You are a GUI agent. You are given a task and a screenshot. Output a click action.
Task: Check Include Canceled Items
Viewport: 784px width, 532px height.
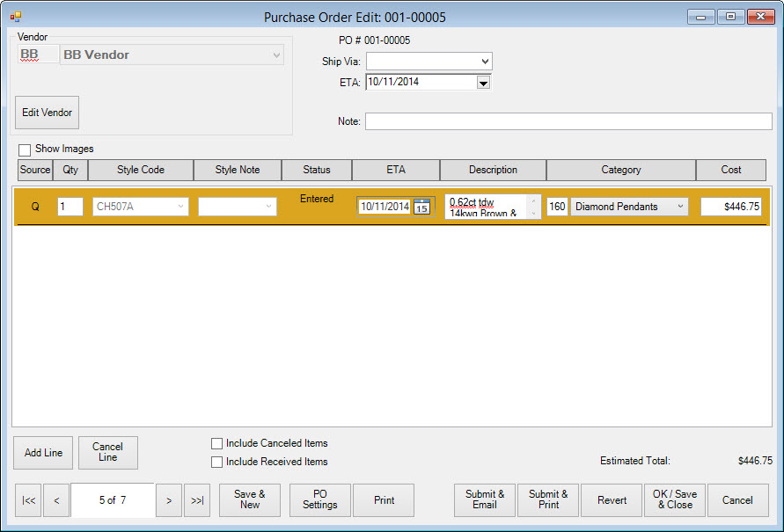point(217,444)
